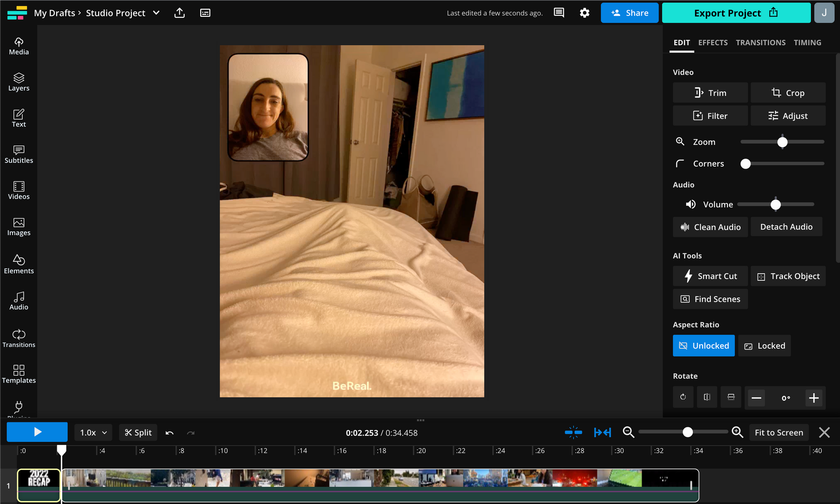840x504 pixels.
Task: Expand the Studio Project dropdown chevron
Action: [x=156, y=13]
